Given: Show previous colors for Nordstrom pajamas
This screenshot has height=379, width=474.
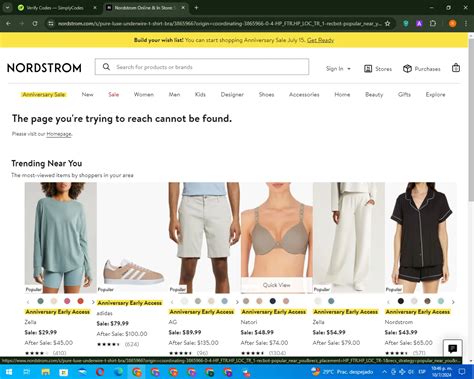Looking at the screenshot, I should tap(388, 302).
